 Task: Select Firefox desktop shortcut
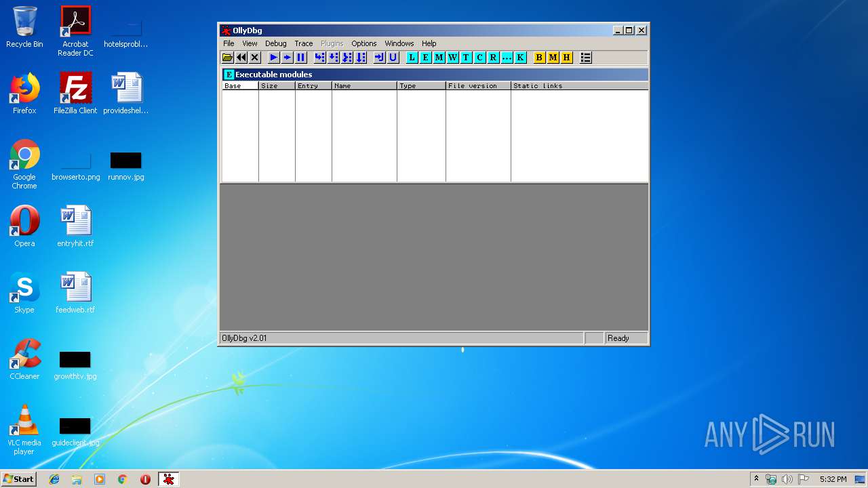(x=24, y=94)
